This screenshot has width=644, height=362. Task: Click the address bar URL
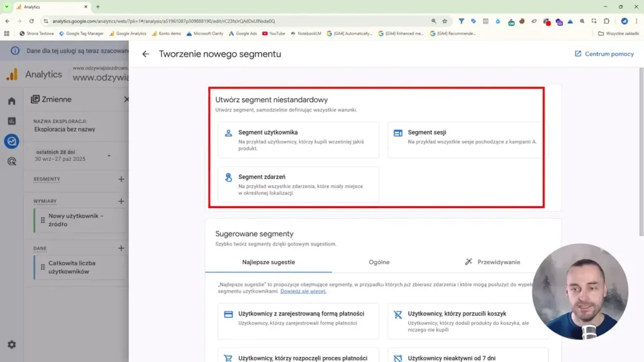pos(164,21)
